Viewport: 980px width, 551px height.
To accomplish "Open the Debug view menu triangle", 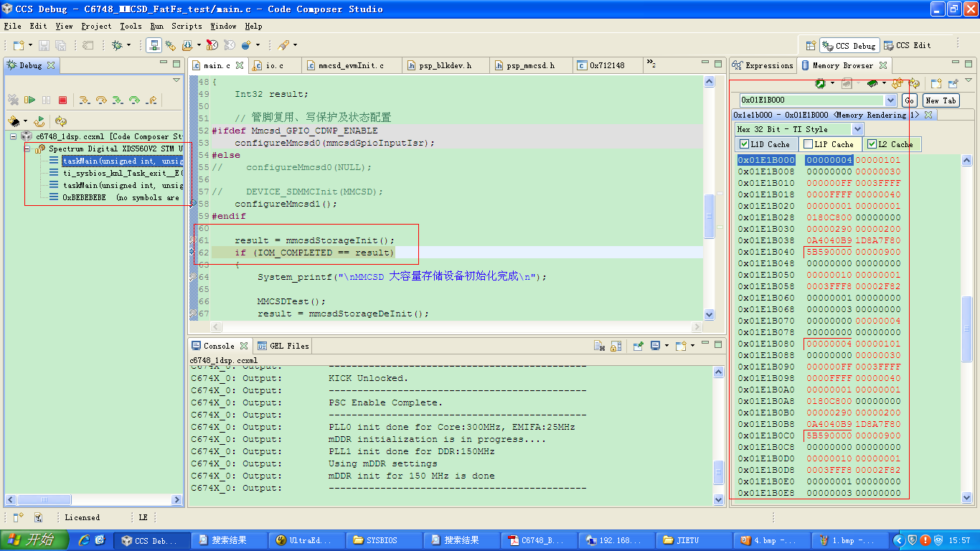I will pos(176,80).
